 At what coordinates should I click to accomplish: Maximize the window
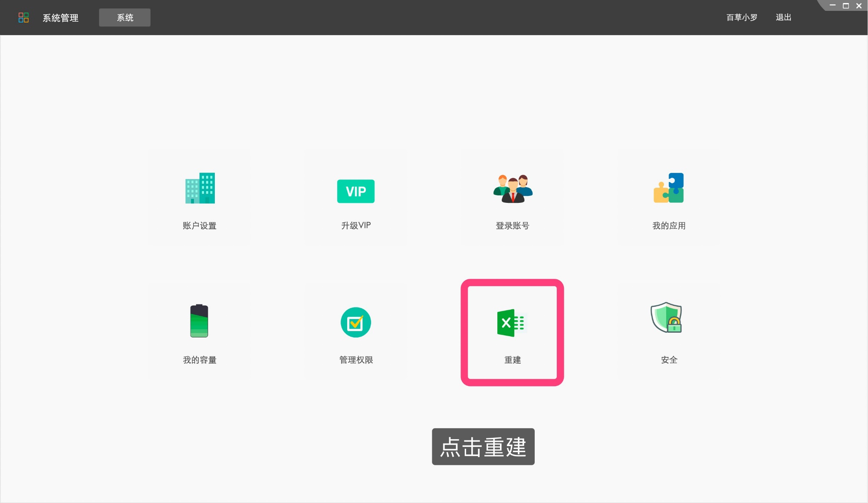click(x=846, y=6)
